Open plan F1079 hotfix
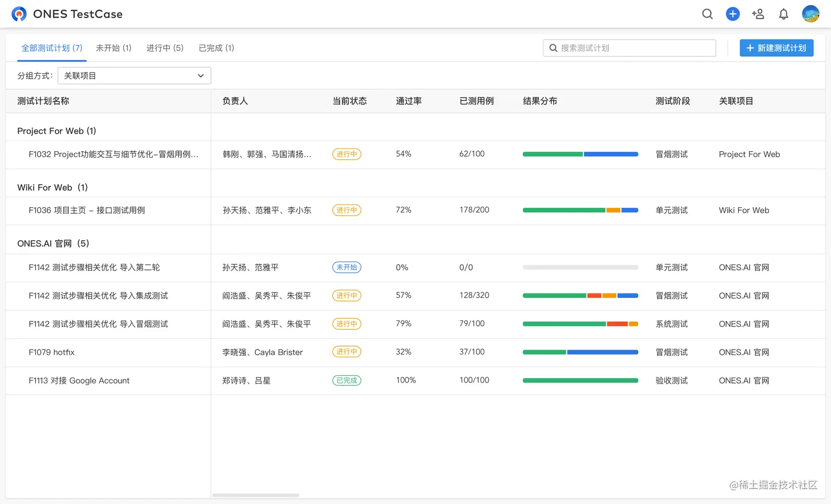Image resolution: width=831 pixels, height=504 pixels. tap(52, 352)
